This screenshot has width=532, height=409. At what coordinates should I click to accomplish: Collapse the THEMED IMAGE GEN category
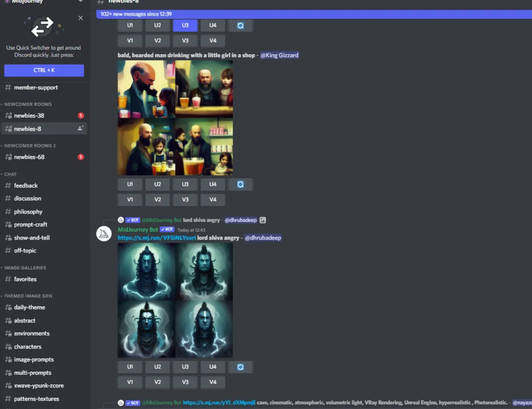point(28,296)
